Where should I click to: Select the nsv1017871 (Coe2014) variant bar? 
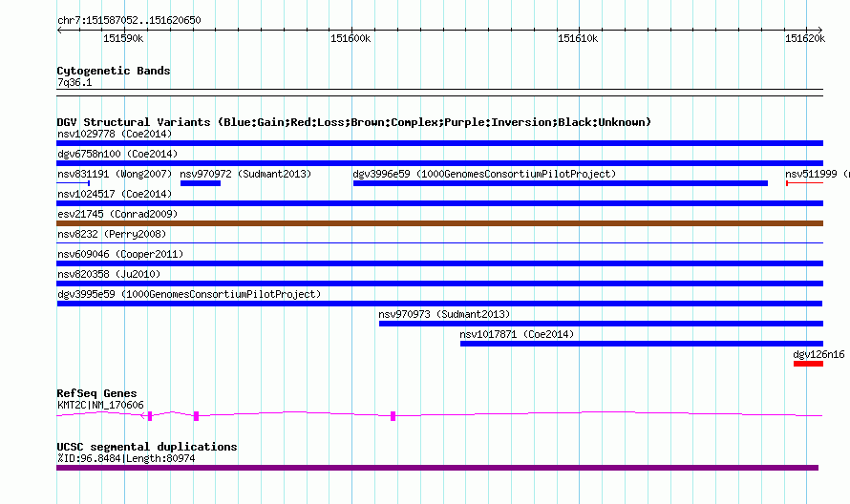point(642,344)
